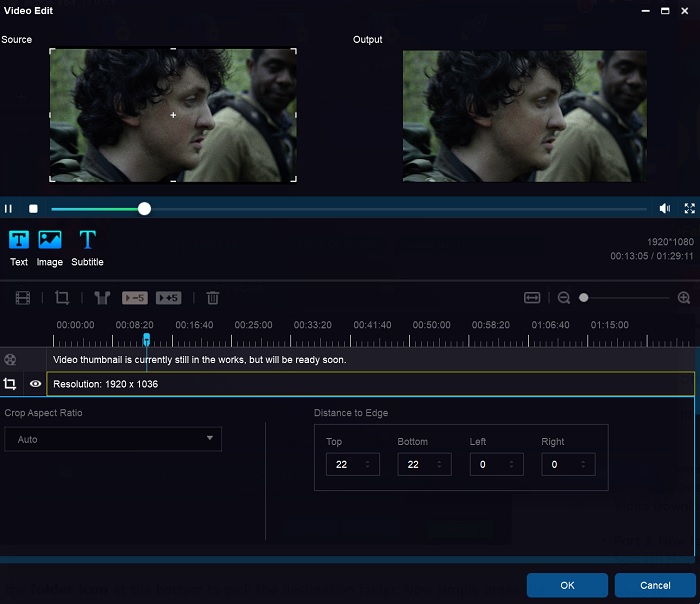Click the Cancel button
The width and height of the screenshot is (700, 604).
click(x=655, y=585)
